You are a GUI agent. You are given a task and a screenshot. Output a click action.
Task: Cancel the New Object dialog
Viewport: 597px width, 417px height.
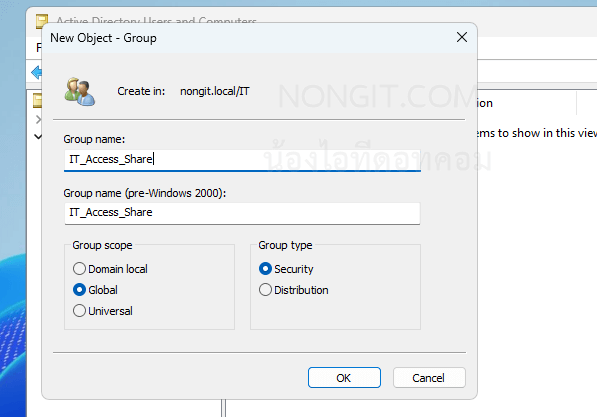(x=429, y=378)
